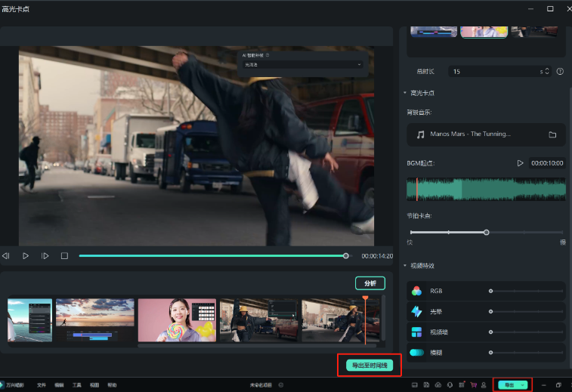This screenshot has height=392, width=572.
Task: Click 导出至时间线 button
Action: pos(369,366)
